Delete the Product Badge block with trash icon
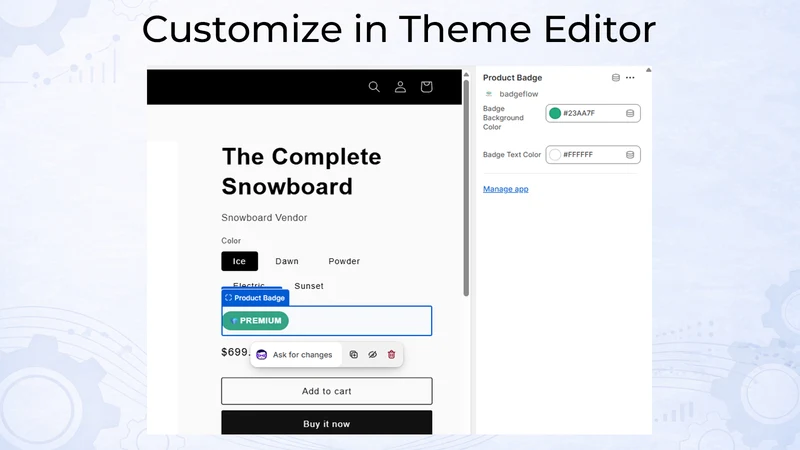Viewport: 800px width, 450px height. pyautogui.click(x=391, y=355)
